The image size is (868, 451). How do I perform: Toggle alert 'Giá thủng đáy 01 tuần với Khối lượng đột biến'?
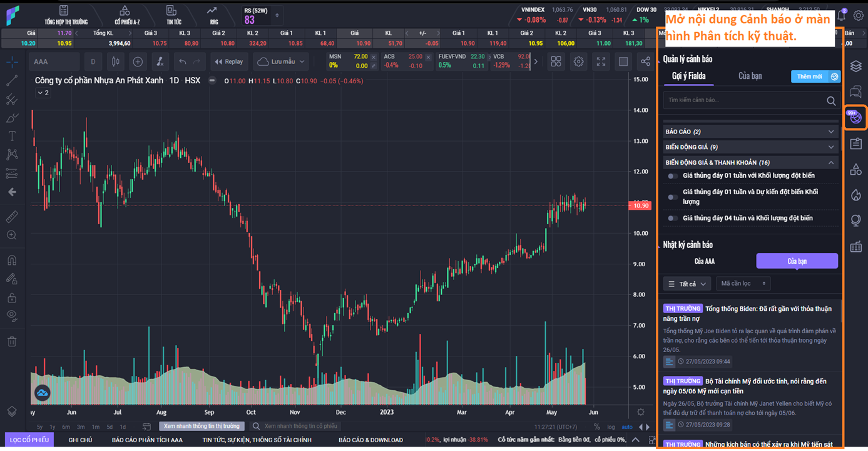click(673, 176)
